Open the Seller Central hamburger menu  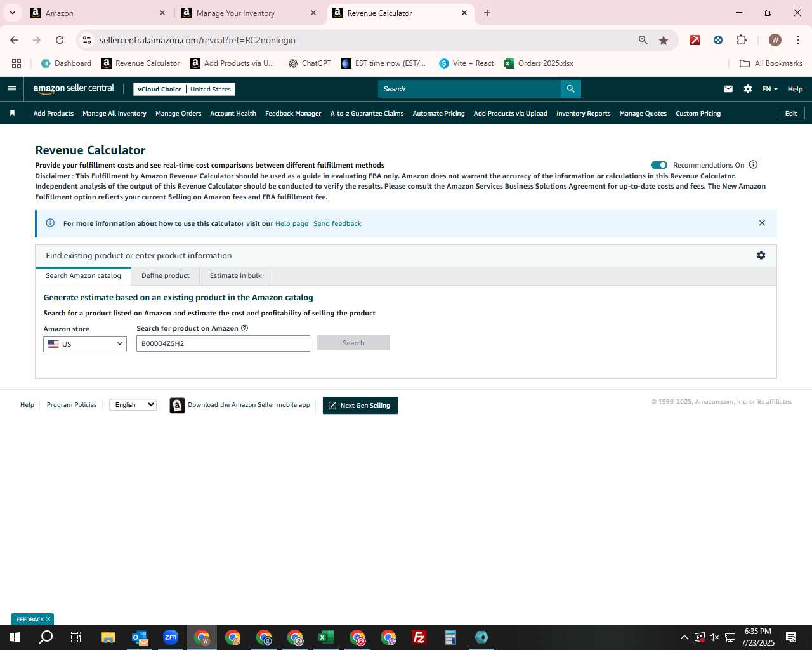[x=11, y=89]
